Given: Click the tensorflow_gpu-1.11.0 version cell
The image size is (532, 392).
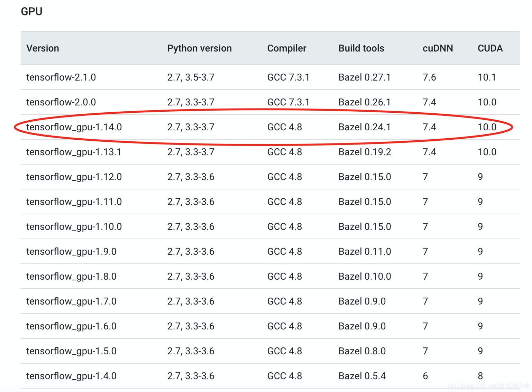Looking at the screenshot, I should pos(74,202).
